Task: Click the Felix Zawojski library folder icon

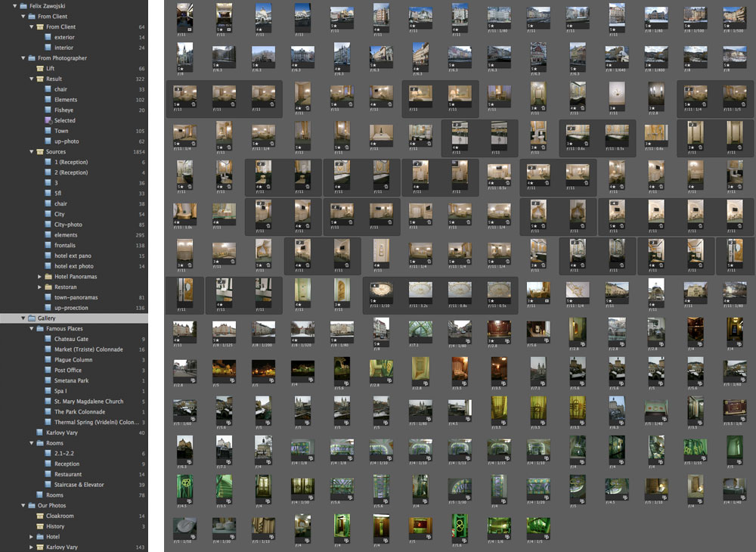Action: pos(23,5)
